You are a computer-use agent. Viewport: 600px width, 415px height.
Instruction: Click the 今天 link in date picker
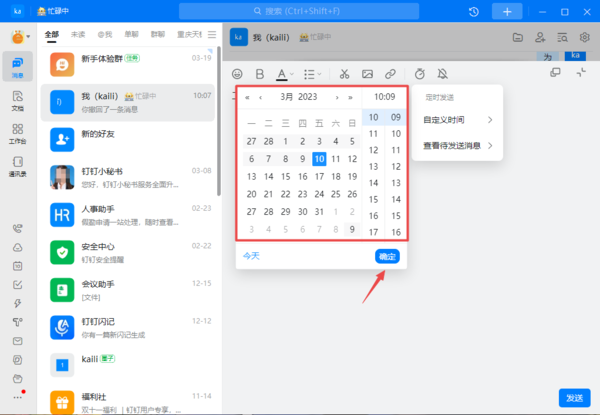[250, 256]
